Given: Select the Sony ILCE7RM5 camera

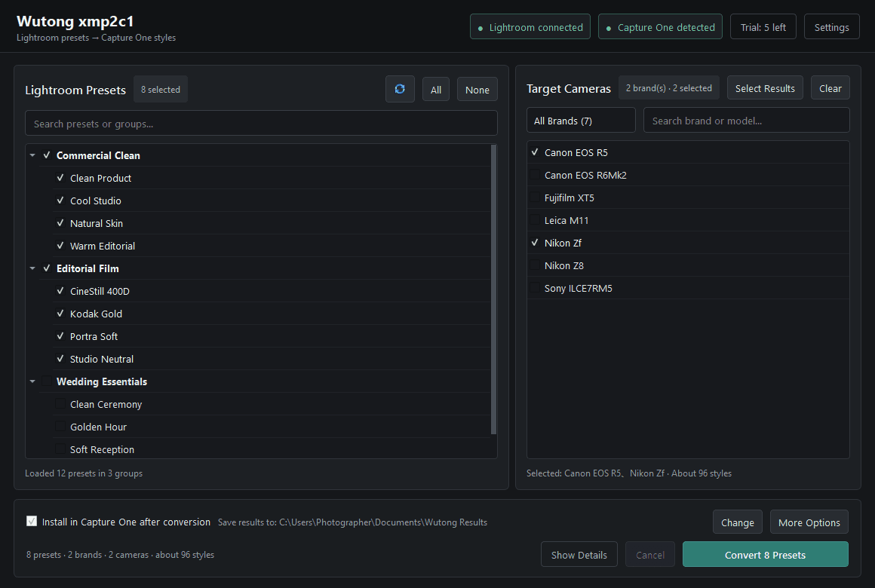Looking at the screenshot, I should tap(535, 288).
